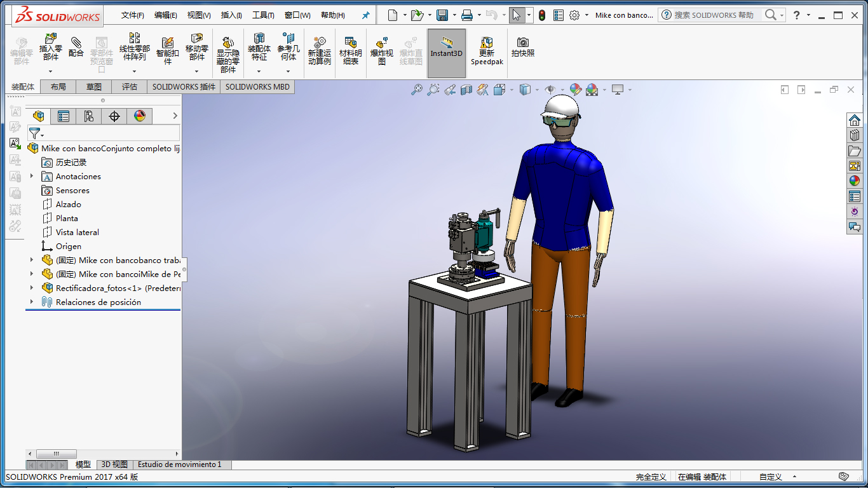Switch to the 评估 ribbon tab
The height and width of the screenshot is (488, 868).
click(x=130, y=87)
